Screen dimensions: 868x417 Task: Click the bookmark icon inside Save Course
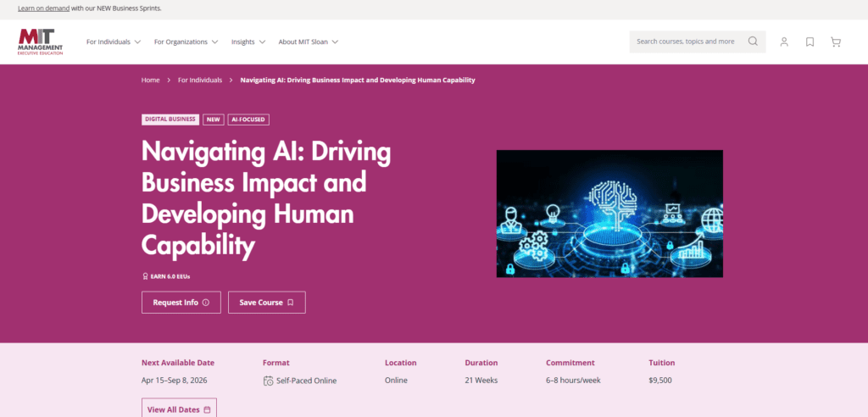point(291,303)
